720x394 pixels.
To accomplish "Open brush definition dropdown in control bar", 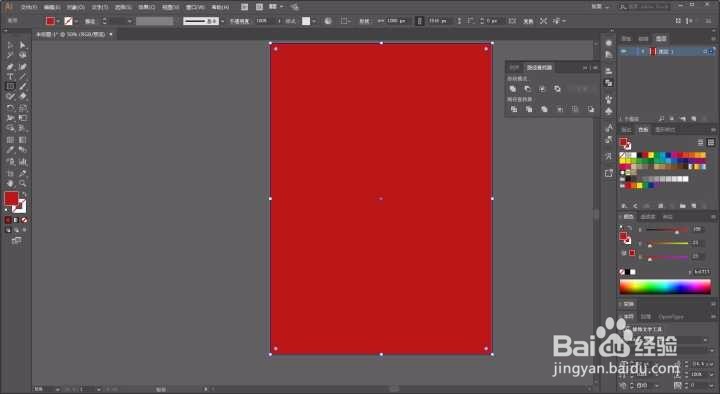I will 223,21.
